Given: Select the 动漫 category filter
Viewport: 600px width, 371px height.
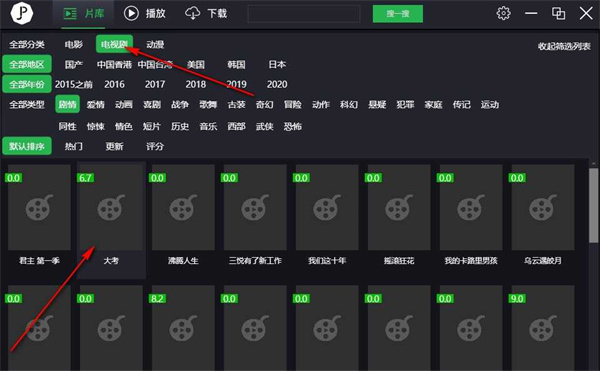Looking at the screenshot, I should (x=155, y=44).
